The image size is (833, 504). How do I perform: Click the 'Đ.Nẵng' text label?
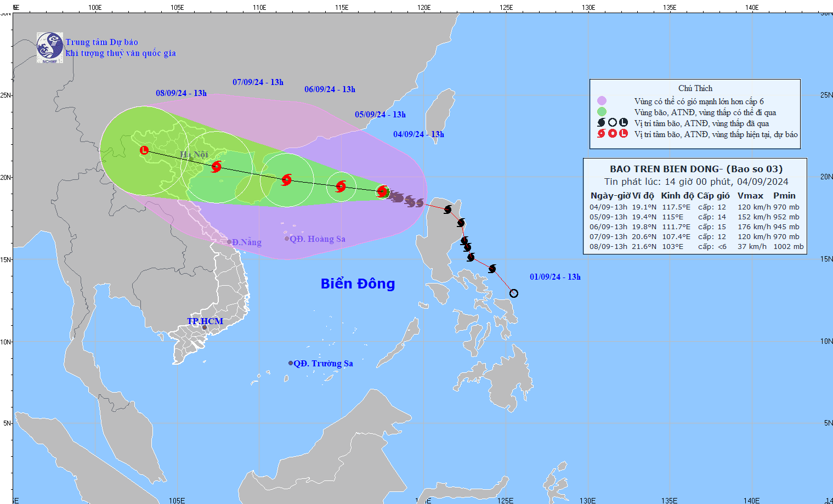247,242
